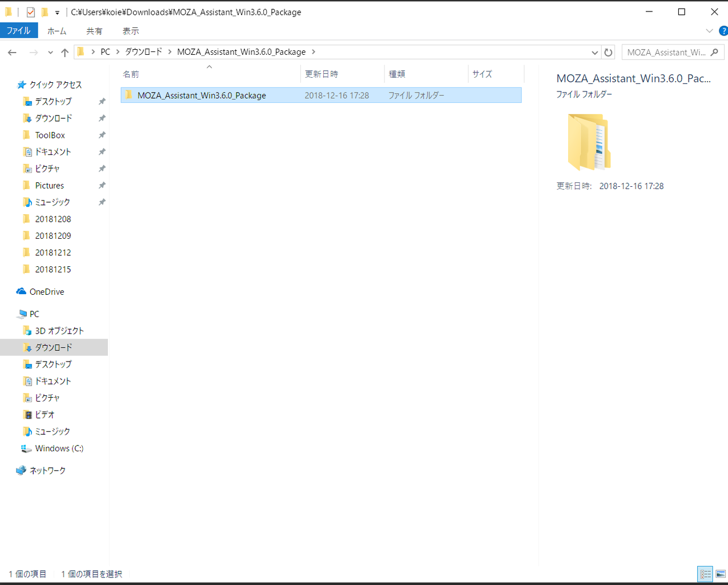Open ピクチャ under PC
Viewport: 728px width, 585px height.
(x=47, y=398)
